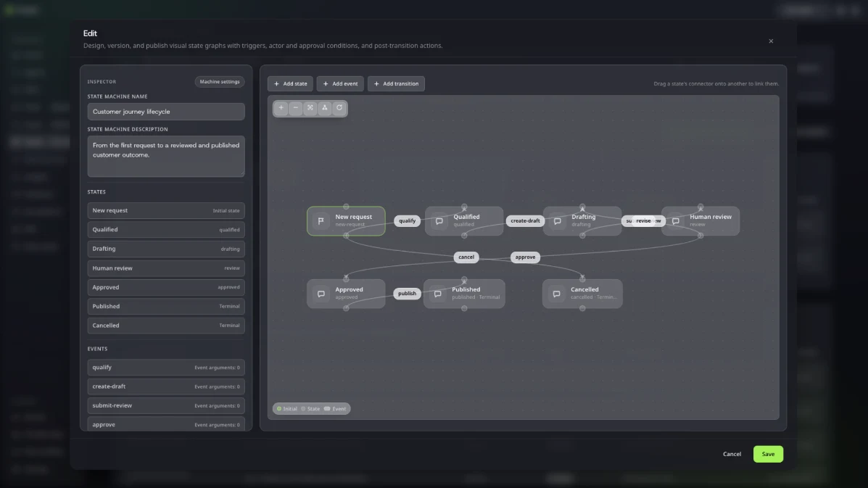Click the chat icon on Approved node
Screen dimensions: 868x488
coord(321,294)
